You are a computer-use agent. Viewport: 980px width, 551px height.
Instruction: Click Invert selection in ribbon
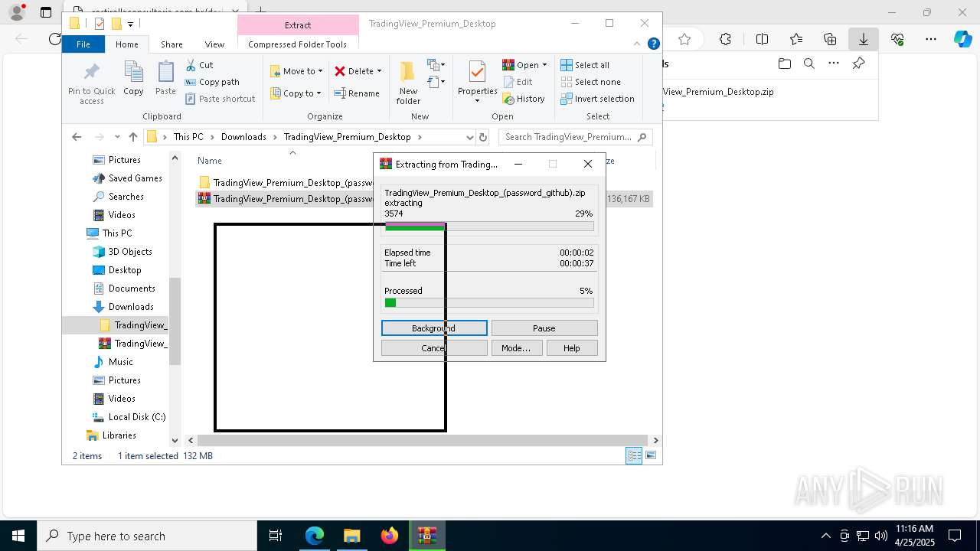(597, 99)
